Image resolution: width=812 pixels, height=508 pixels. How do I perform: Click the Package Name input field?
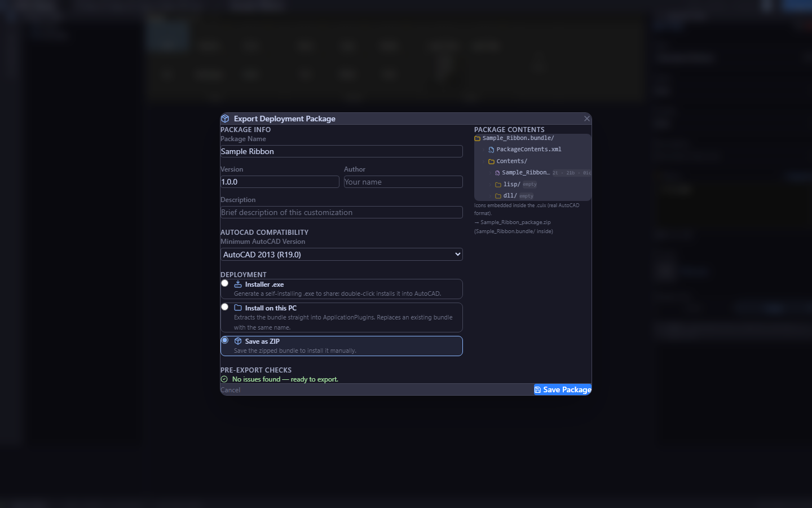tap(342, 151)
